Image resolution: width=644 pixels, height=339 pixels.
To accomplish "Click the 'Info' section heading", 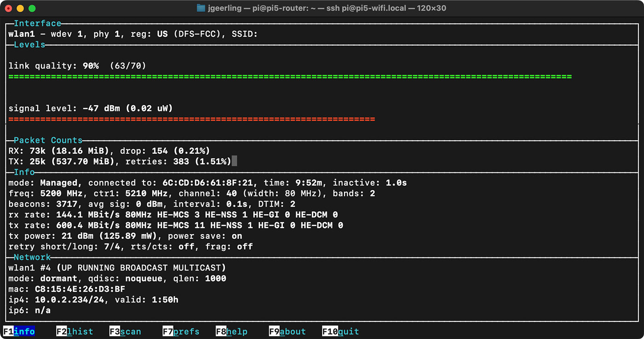I will click(24, 172).
